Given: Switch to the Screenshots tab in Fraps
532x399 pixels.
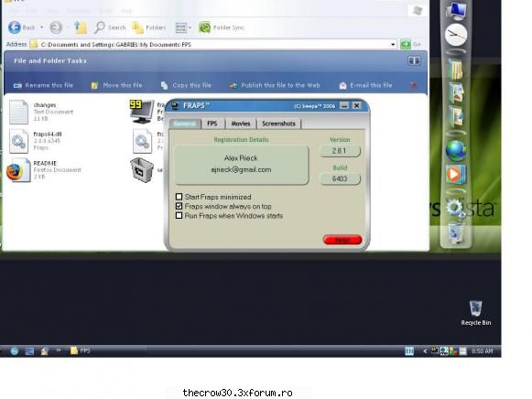Looking at the screenshot, I should click(x=278, y=124).
